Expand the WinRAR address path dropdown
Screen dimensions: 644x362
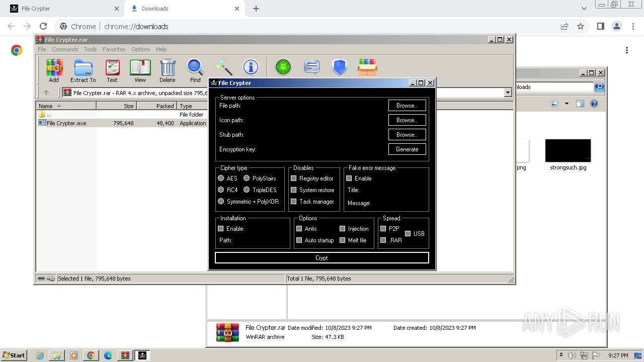click(508, 93)
